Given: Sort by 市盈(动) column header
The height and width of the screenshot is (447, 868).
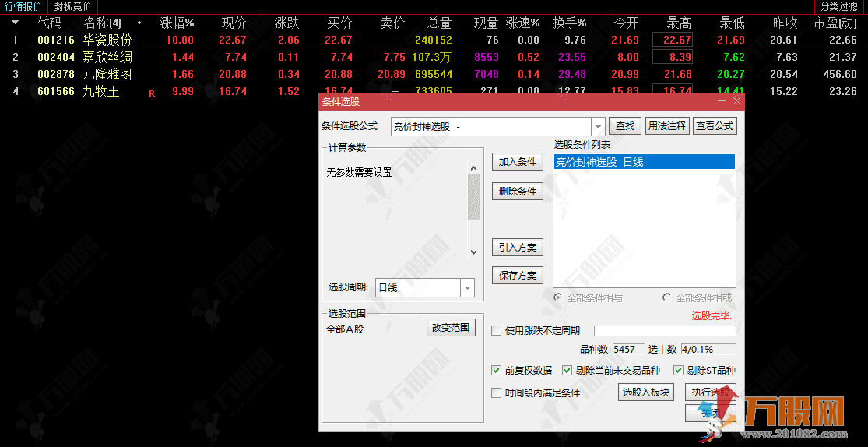Looking at the screenshot, I should tap(835, 23).
